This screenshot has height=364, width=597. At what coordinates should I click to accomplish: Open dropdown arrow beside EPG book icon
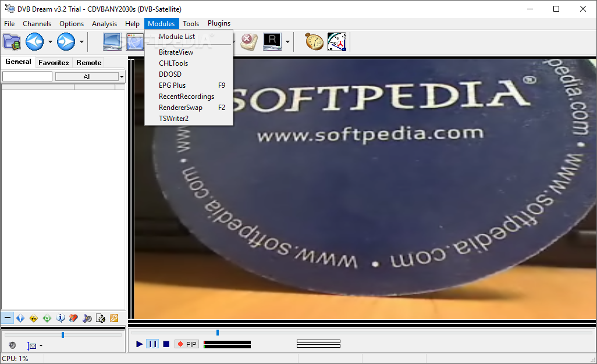41,346
